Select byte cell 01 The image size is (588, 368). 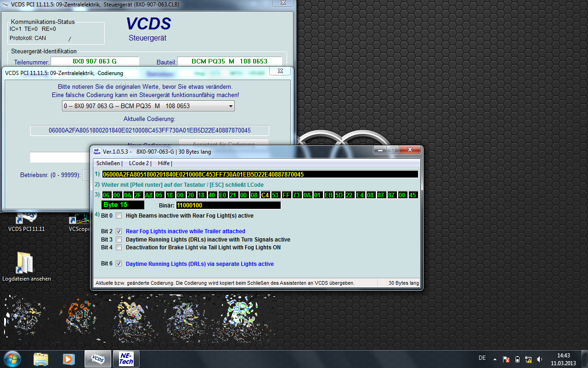[318, 195]
